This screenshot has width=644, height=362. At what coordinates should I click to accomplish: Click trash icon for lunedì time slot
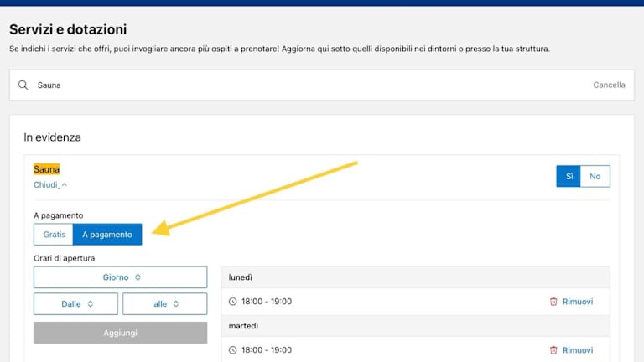click(x=553, y=302)
